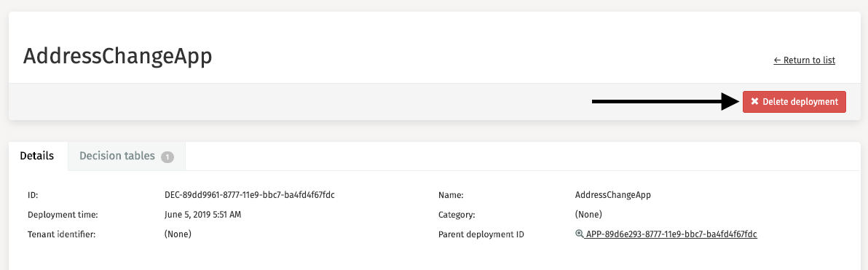Click the Delete deployment button

click(x=794, y=102)
